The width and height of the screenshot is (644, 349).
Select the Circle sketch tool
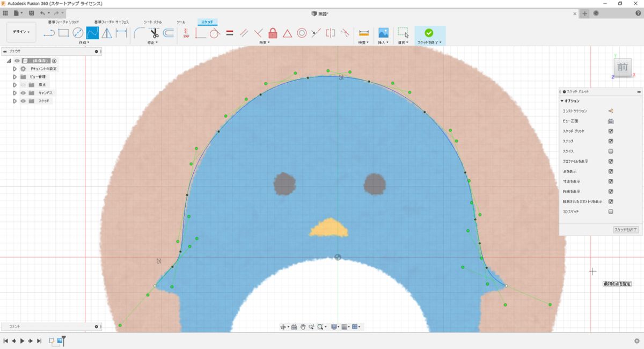tap(78, 33)
